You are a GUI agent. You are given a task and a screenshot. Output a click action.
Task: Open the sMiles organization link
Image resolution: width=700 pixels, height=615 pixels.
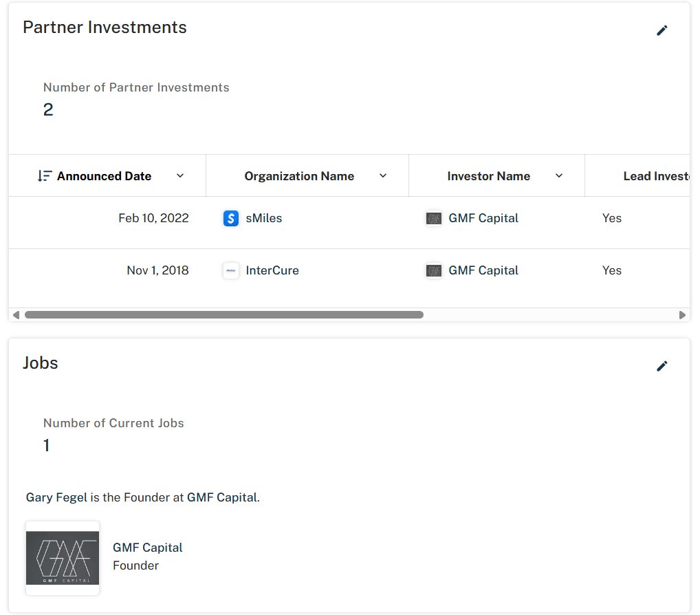click(x=264, y=219)
